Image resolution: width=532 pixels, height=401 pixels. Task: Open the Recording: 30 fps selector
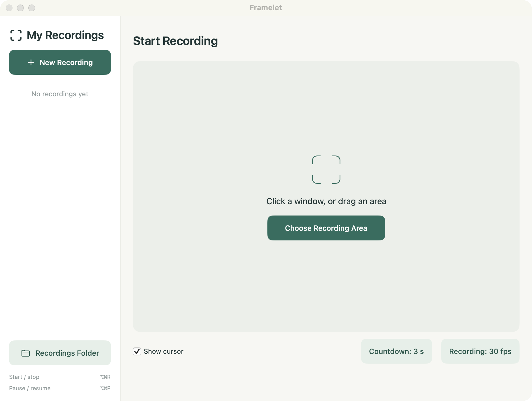[x=480, y=351]
